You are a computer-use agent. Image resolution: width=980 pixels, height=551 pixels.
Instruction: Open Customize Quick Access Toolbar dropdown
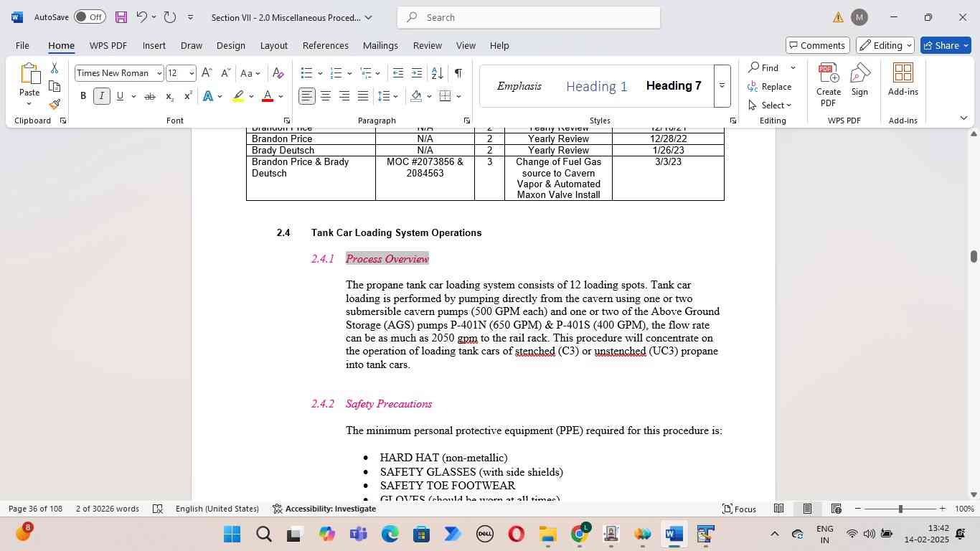(190, 17)
